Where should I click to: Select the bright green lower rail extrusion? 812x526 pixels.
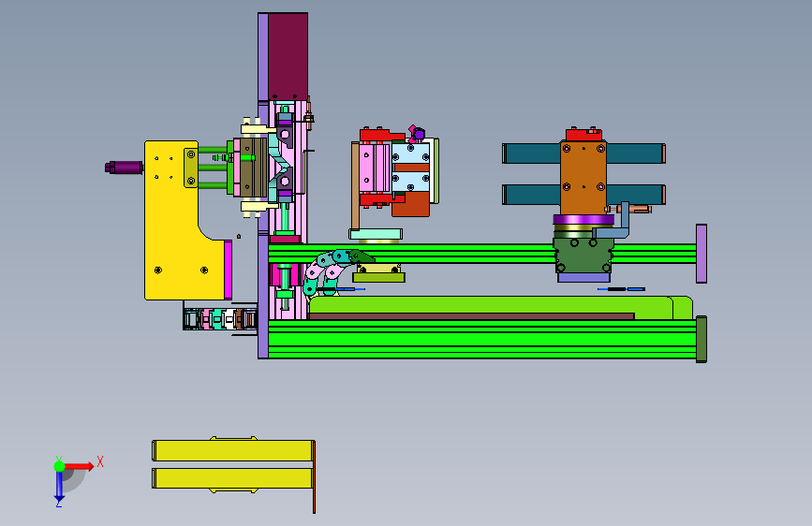tap(481, 339)
